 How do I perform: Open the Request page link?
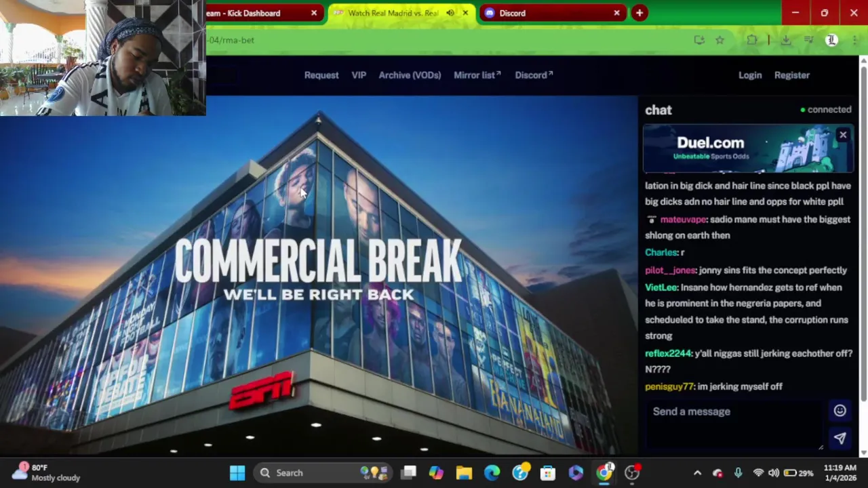pos(321,75)
